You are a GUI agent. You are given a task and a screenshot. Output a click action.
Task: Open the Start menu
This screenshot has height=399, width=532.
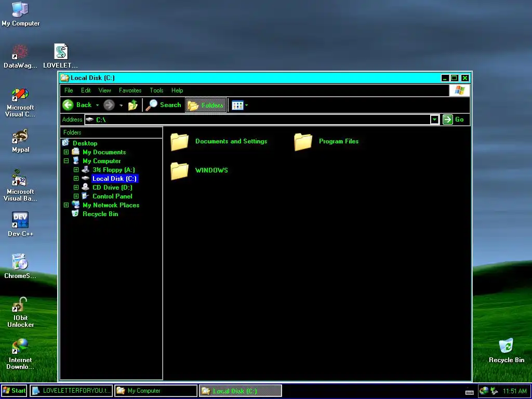[14, 391]
